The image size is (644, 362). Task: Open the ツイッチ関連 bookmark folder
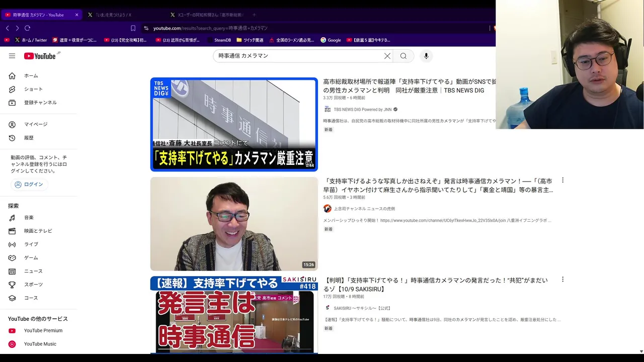point(250,40)
